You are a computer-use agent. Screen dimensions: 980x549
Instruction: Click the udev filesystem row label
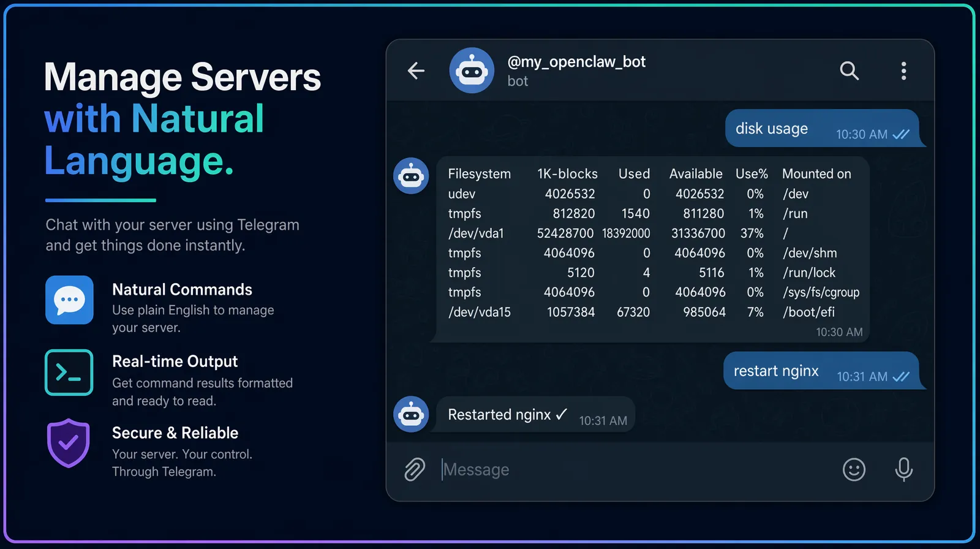coord(462,194)
